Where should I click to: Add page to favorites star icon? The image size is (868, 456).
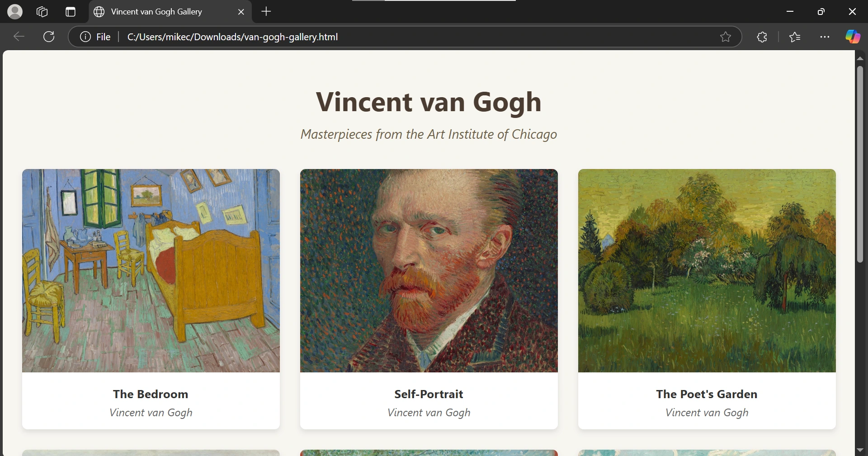pyautogui.click(x=726, y=37)
